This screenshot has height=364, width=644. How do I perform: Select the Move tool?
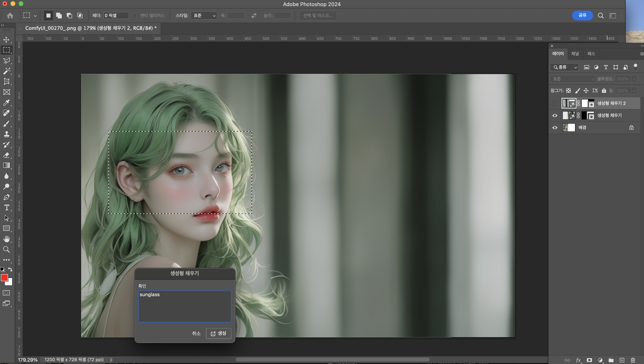[6, 40]
